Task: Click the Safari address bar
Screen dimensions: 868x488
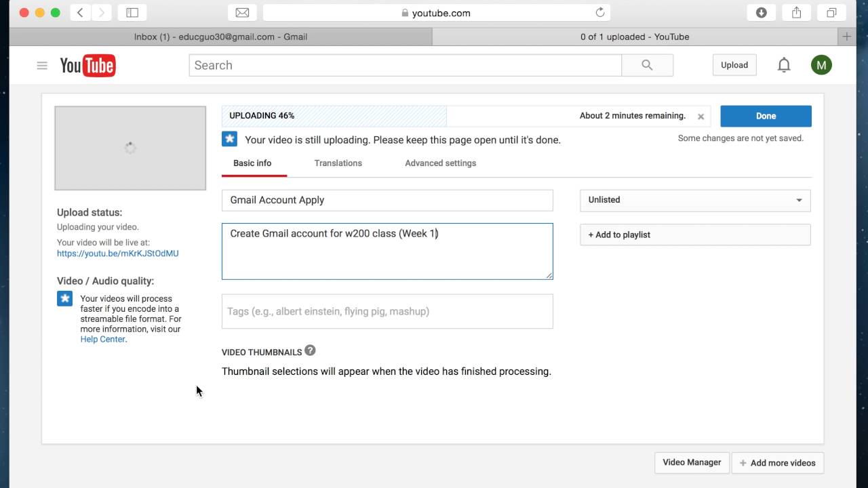Action: pos(437,13)
